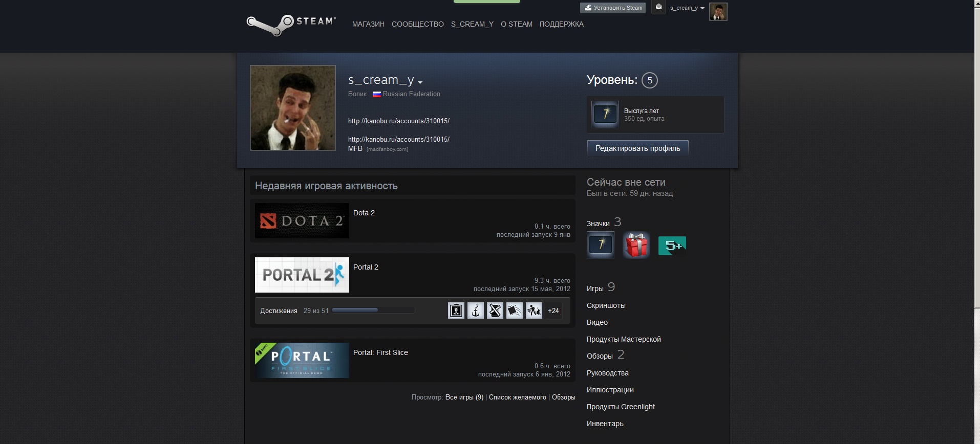Click the Portal 2 achievements progress bar
980x444 pixels.
click(373, 310)
